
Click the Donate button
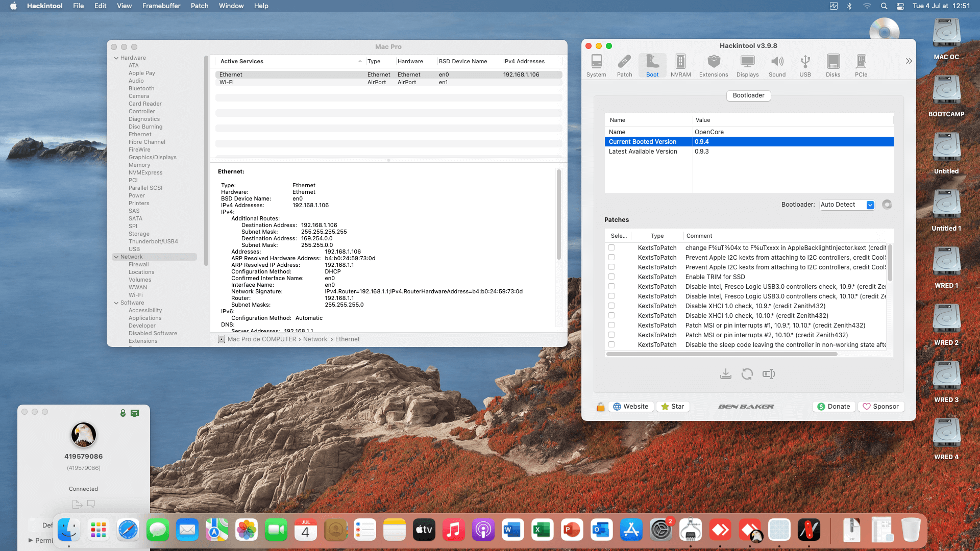pyautogui.click(x=834, y=407)
